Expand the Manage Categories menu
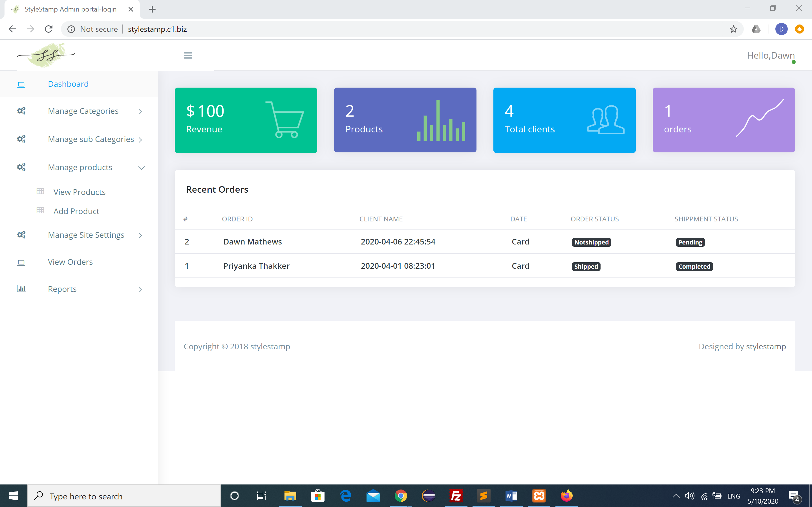812x507 pixels. point(83,111)
